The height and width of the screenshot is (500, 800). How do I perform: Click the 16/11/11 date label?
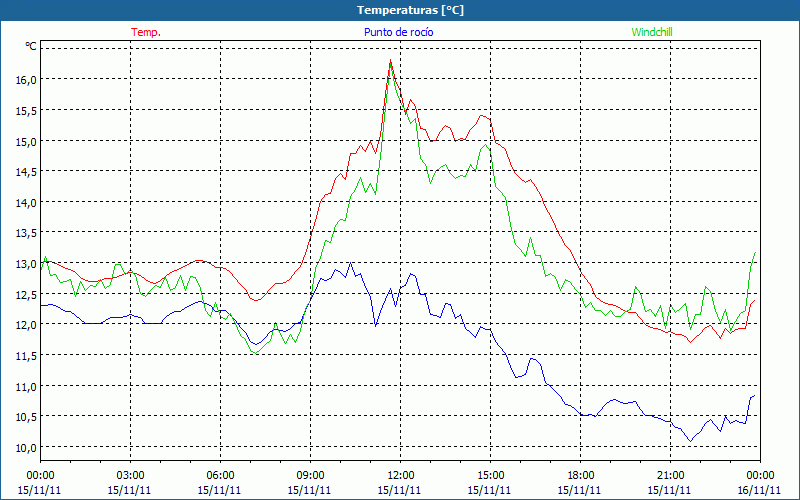pyautogui.click(x=759, y=490)
